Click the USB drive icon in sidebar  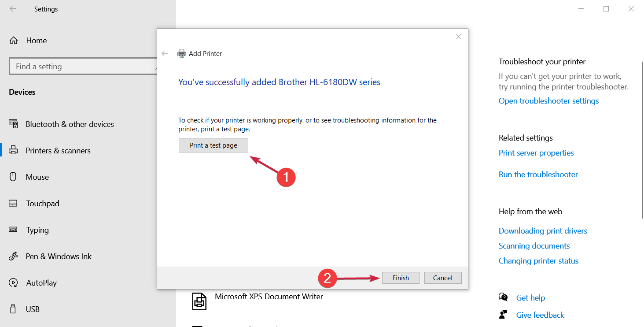tap(13, 309)
